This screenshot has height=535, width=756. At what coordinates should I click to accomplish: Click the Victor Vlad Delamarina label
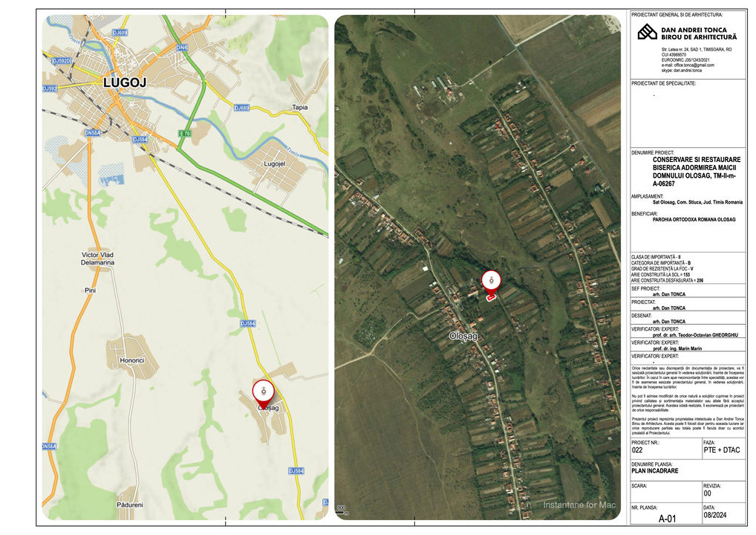(x=98, y=259)
